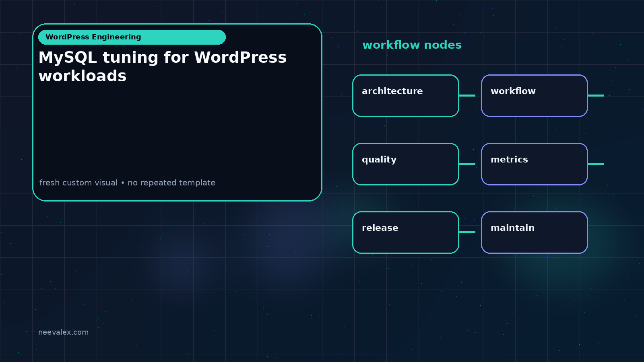The height and width of the screenshot is (362, 644).
Task: Select the metrics node
Action: [x=535, y=164]
